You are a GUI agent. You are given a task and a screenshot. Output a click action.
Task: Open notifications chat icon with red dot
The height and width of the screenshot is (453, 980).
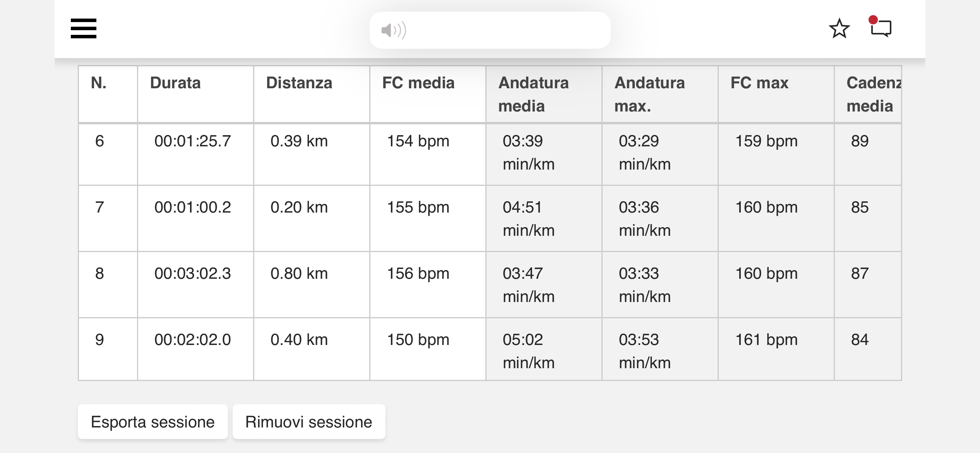pos(880,27)
